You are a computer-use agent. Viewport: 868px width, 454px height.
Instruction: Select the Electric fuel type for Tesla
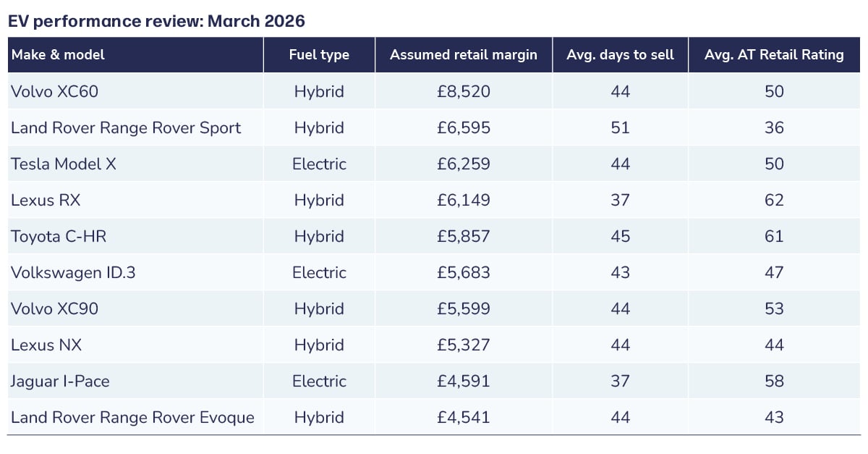coord(319,164)
